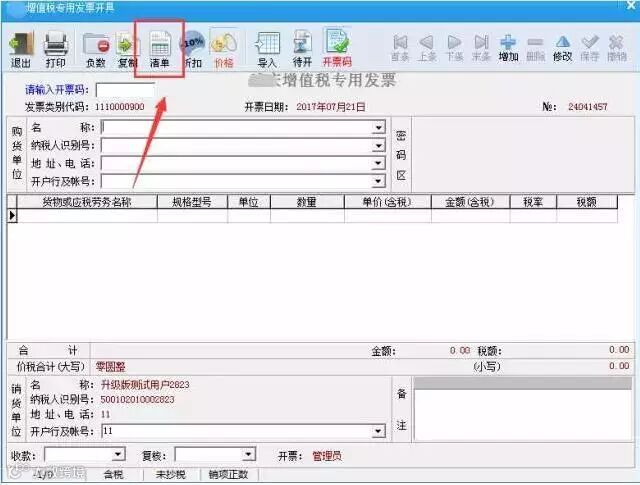Screen dimensions: 640x485
Task: Click the 请输入开票码 input field
Action: click(x=125, y=90)
